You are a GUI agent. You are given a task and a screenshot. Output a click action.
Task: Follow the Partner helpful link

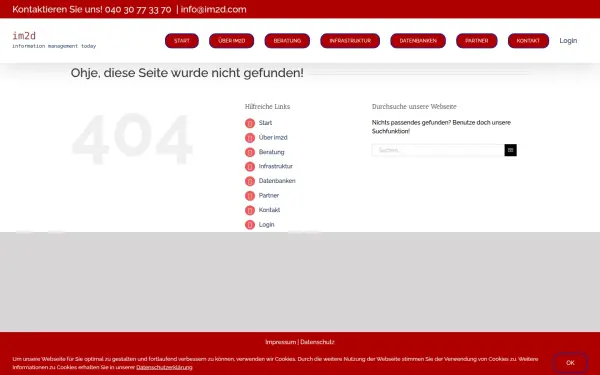[269, 195]
